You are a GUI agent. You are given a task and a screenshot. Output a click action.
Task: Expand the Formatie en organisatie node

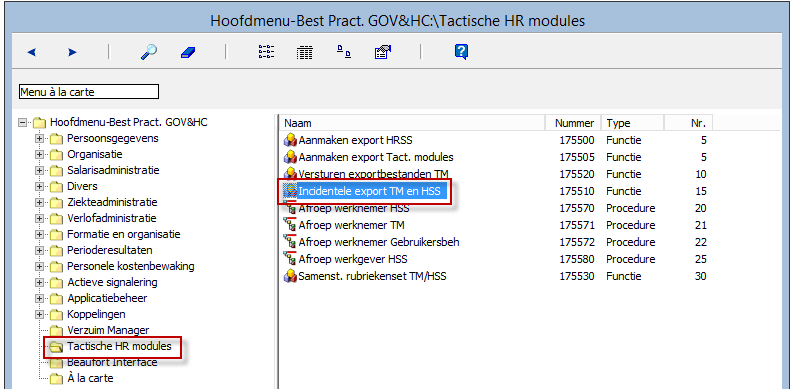pyautogui.click(x=39, y=235)
